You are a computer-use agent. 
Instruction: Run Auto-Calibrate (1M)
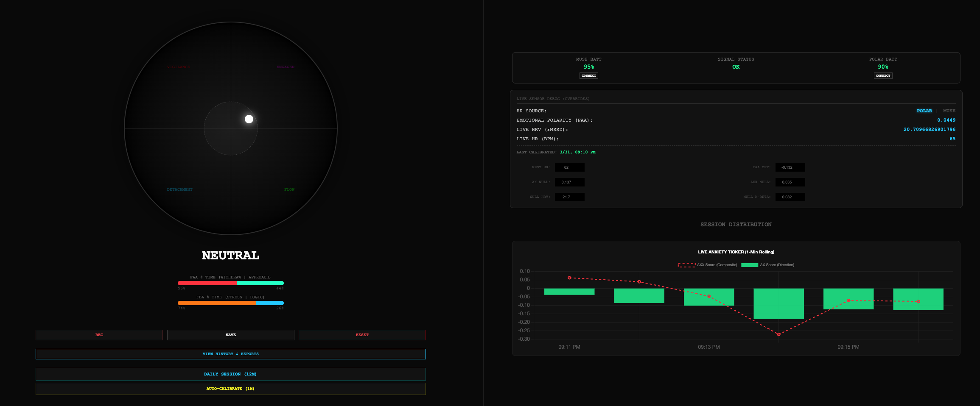pos(231,388)
